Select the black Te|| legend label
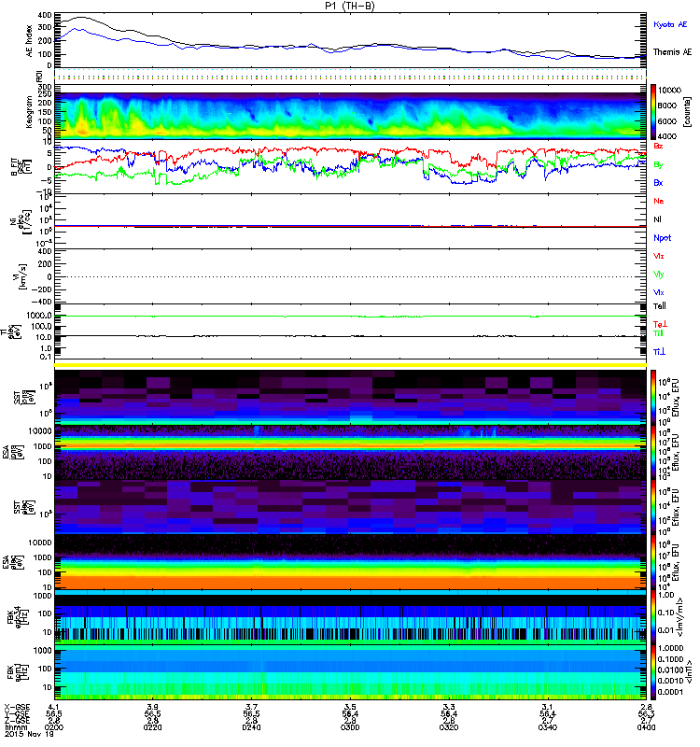Screen dimensions: 700x747 tap(660, 306)
